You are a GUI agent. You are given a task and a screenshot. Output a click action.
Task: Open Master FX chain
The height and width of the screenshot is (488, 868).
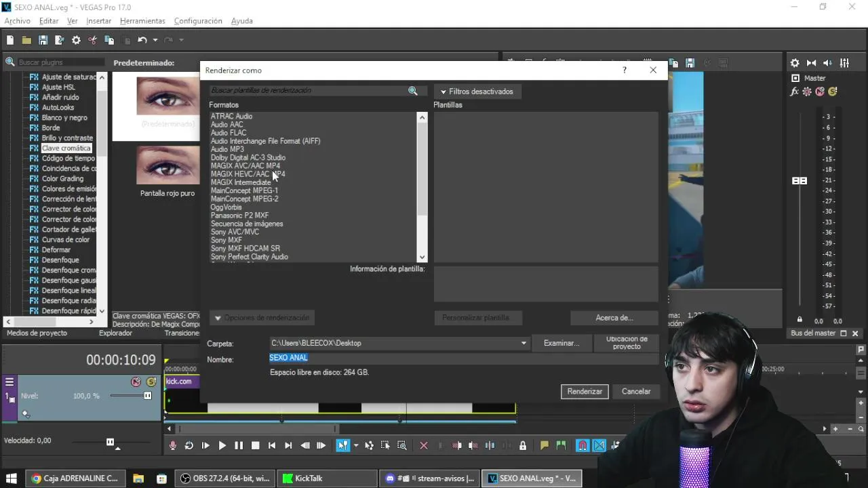tap(795, 91)
